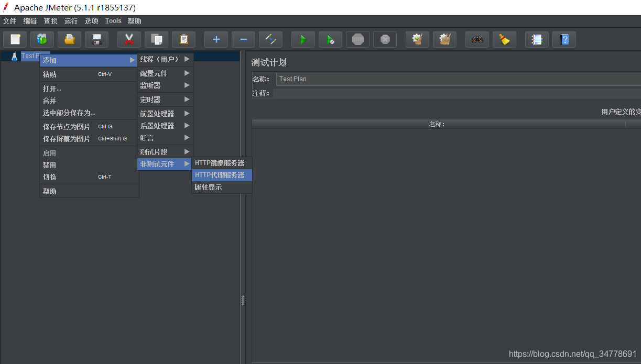The height and width of the screenshot is (364, 641).
Task: Click the Cut scissors icon
Action: pyautogui.click(x=129, y=39)
